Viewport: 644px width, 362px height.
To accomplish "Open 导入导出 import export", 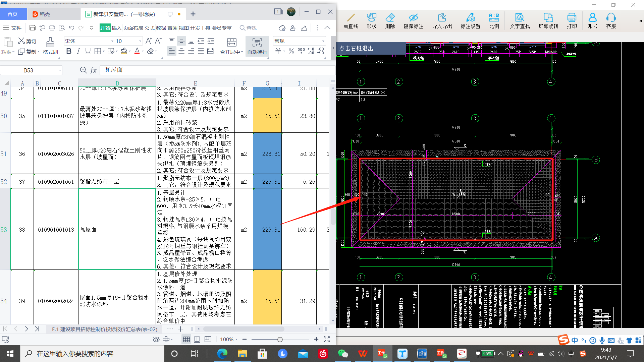I will [442, 21].
